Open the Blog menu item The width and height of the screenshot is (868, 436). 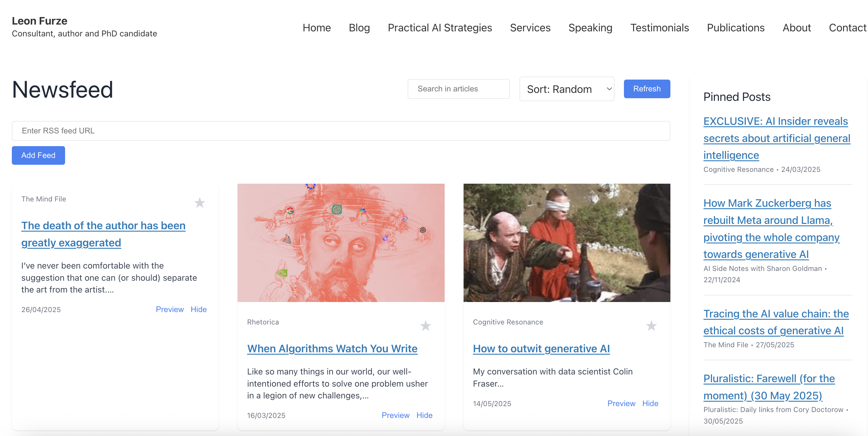click(359, 28)
